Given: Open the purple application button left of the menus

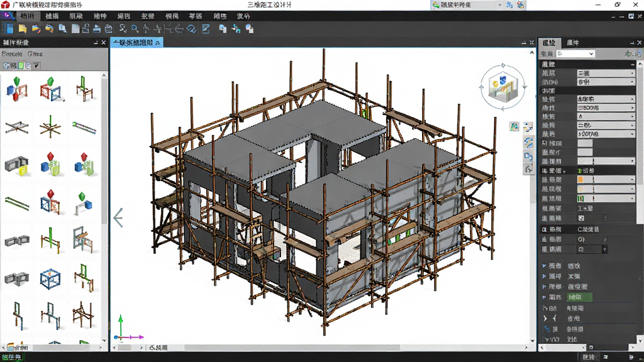Looking at the screenshot, I should [x=7, y=16].
